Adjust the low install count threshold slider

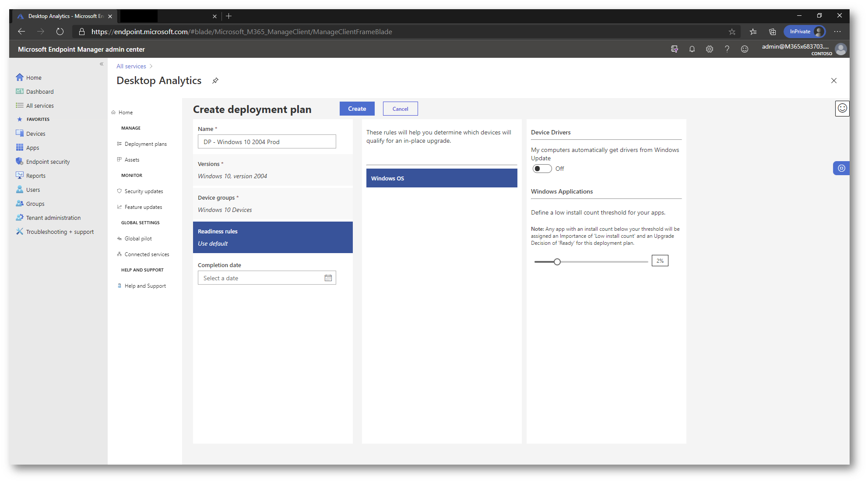557,262
